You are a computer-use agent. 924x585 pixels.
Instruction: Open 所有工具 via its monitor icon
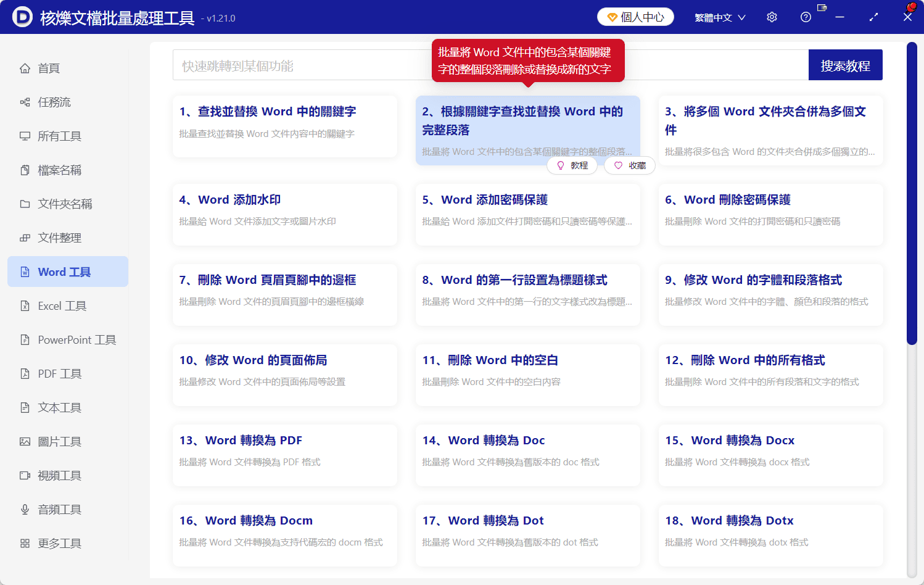(x=25, y=136)
